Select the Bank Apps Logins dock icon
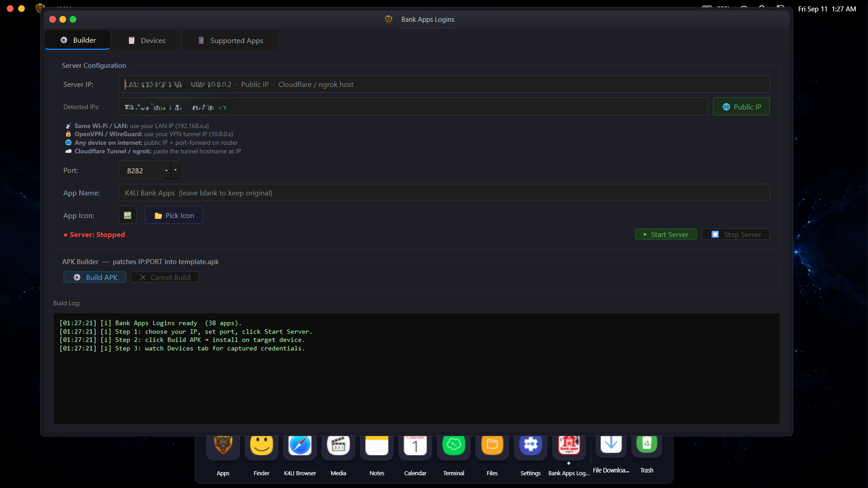Viewport: 868px width, 488px height. pos(569,446)
